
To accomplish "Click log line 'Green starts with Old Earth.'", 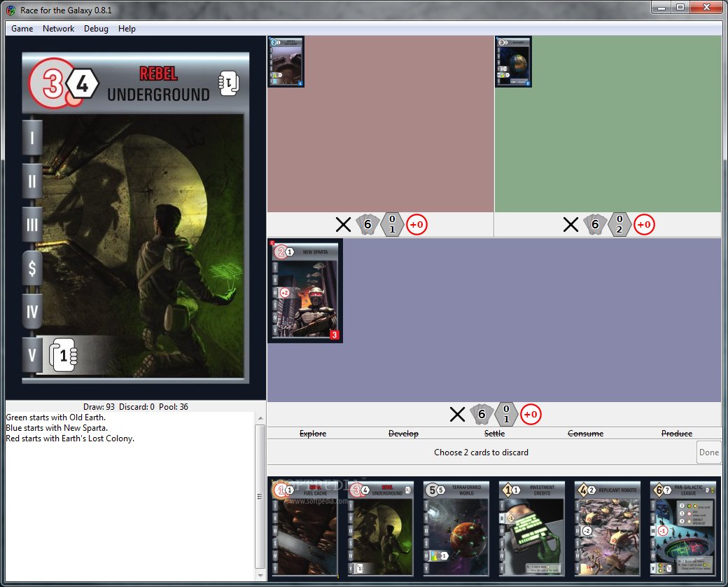I will click(x=56, y=417).
